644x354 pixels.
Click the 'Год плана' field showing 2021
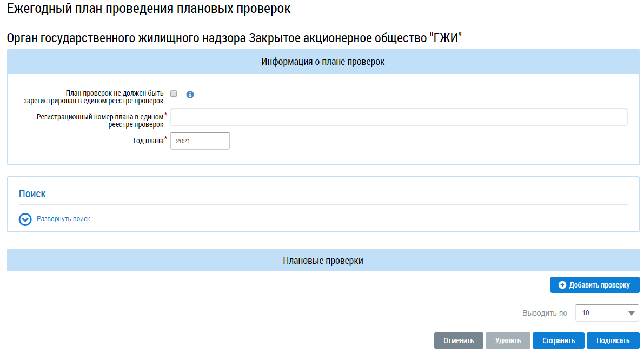200,141
